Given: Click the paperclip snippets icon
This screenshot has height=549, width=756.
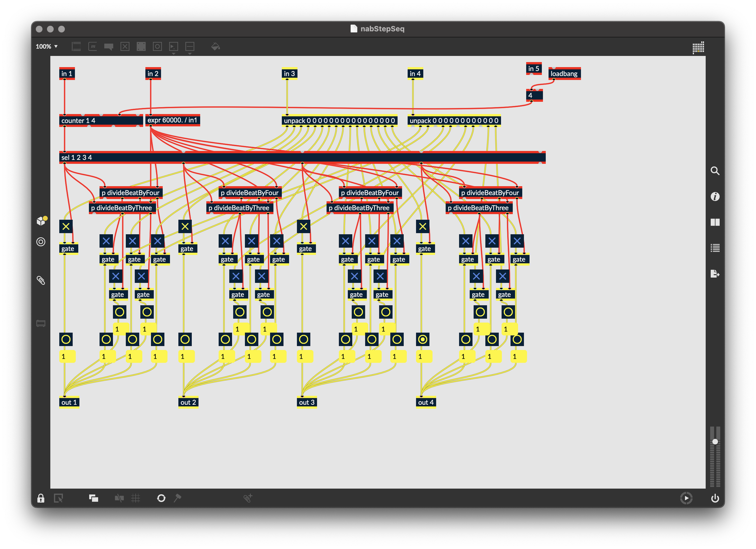Looking at the screenshot, I should point(41,280).
